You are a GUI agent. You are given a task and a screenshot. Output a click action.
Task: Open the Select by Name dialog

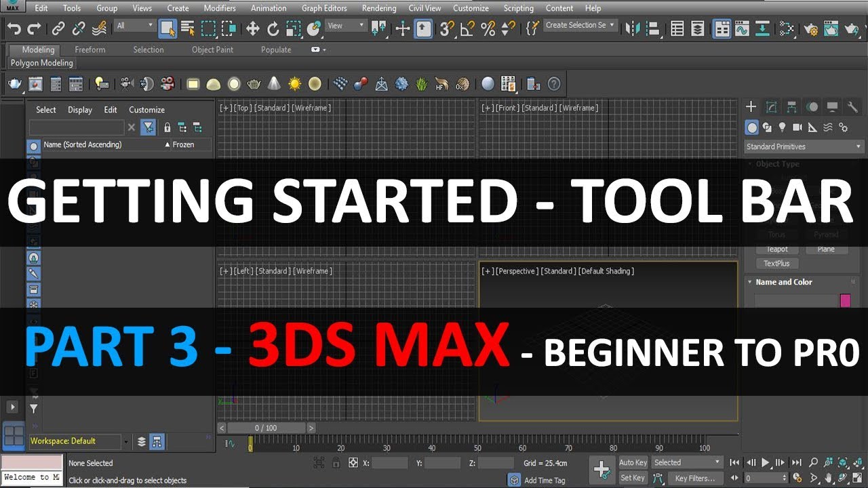[188, 28]
